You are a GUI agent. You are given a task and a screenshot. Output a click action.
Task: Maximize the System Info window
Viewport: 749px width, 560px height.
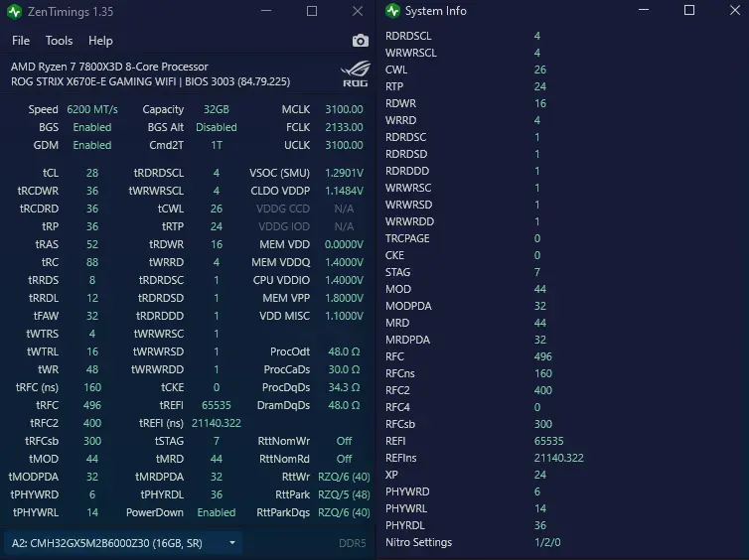(688, 10)
